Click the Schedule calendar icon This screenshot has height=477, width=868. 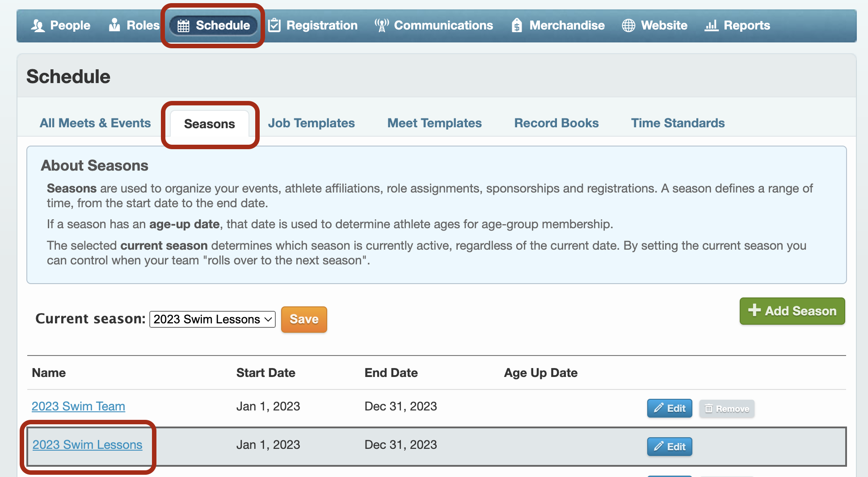184,25
